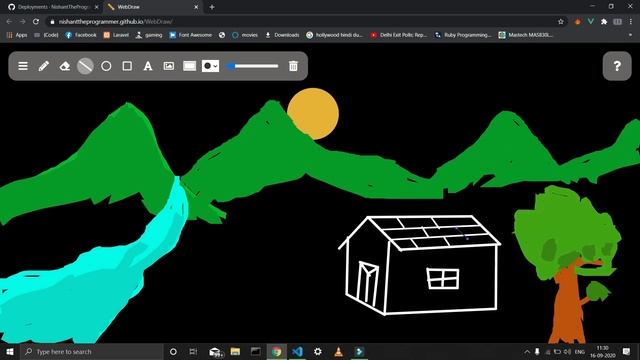Image resolution: width=640 pixels, height=360 pixels.
Task: Open the hollywood hindi bookmark
Action: coord(334,35)
